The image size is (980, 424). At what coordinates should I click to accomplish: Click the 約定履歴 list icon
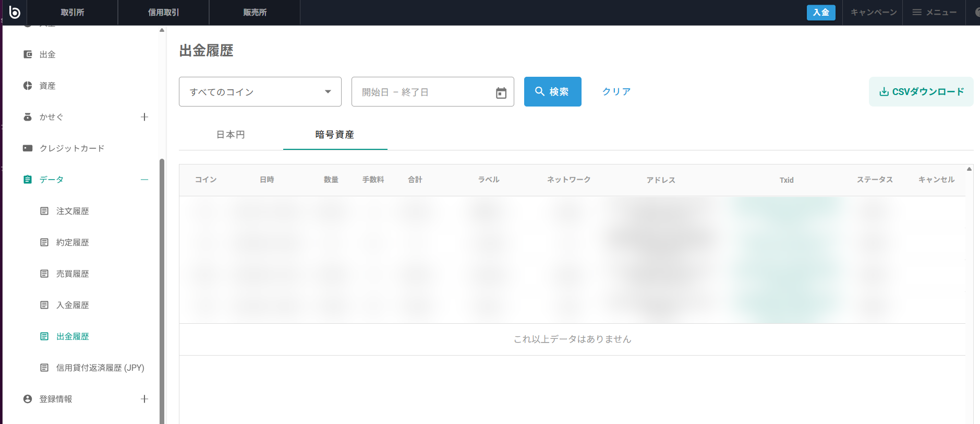pyautogui.click(x=44, y=242)
